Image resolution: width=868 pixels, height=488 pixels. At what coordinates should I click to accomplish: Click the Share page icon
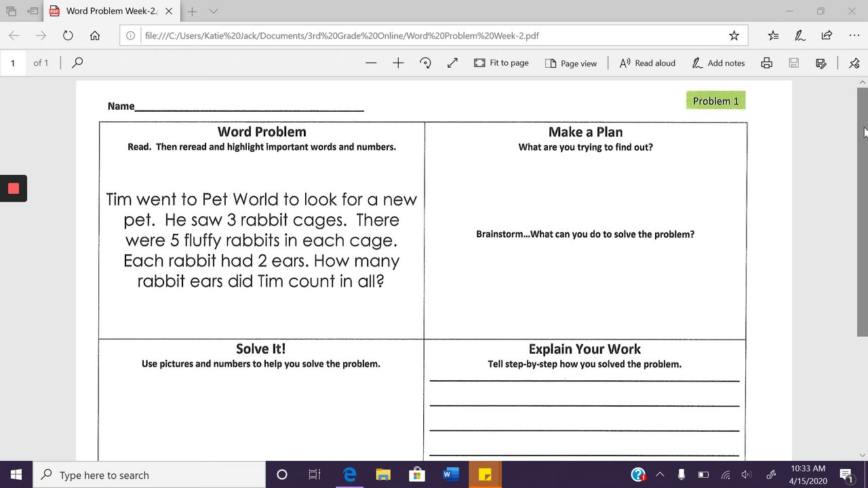827,35
